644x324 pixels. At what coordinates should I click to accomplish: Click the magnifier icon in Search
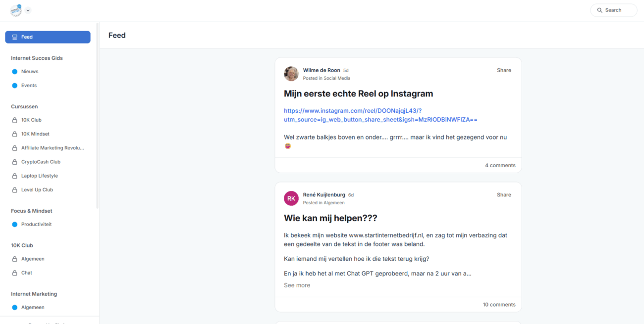(600, 10)
